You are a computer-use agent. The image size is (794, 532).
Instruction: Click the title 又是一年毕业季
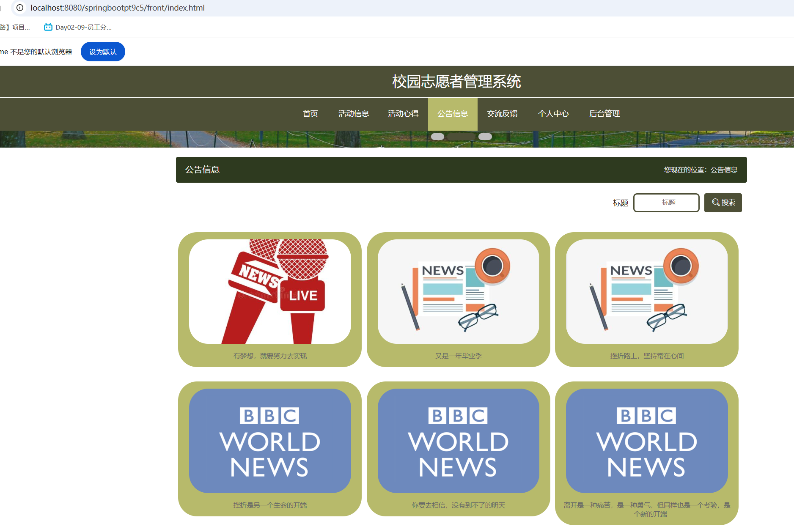click(x=459, y=356)
